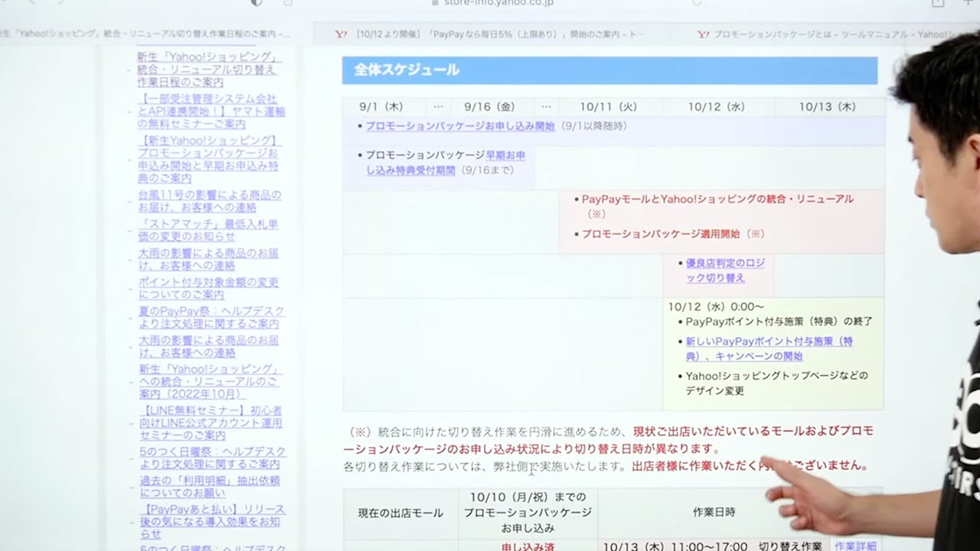Image resolution: width=980 pixels, height=551 pixels.
Task: Click the 作業日時 table header
Action: pos(714,512)
